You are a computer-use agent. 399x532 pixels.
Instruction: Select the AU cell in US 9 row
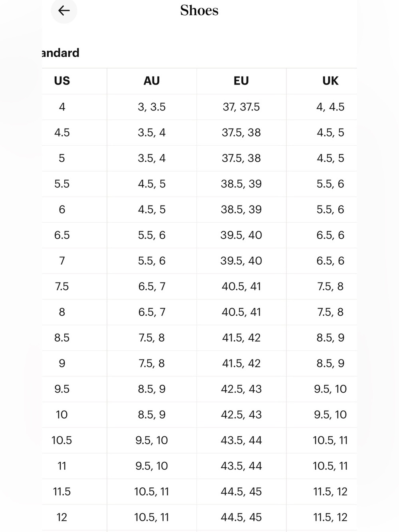coord(152,363)
